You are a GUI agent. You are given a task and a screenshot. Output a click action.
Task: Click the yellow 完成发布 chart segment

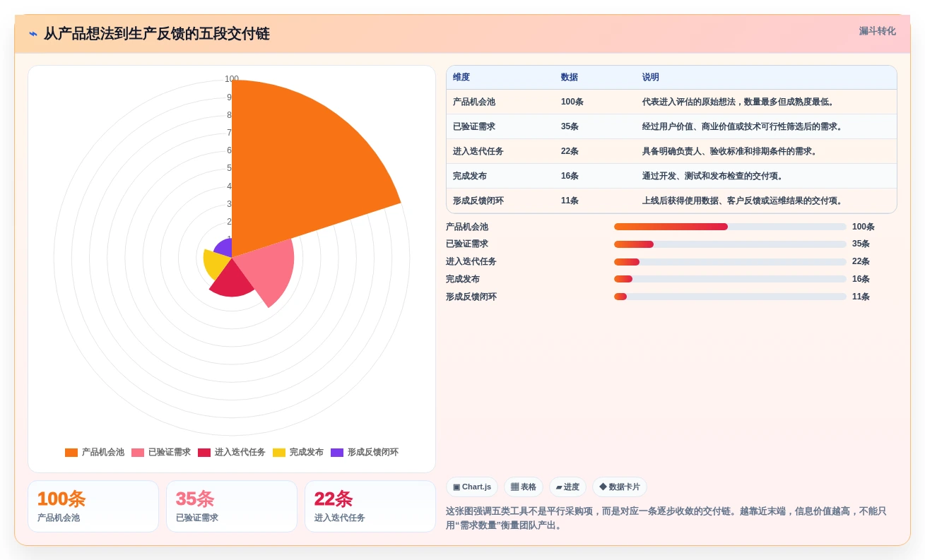216,263
